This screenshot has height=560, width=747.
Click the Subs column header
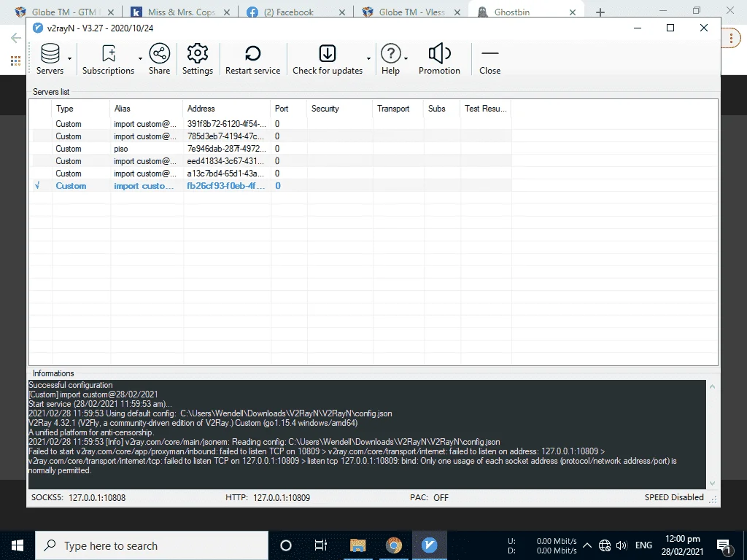442,109
